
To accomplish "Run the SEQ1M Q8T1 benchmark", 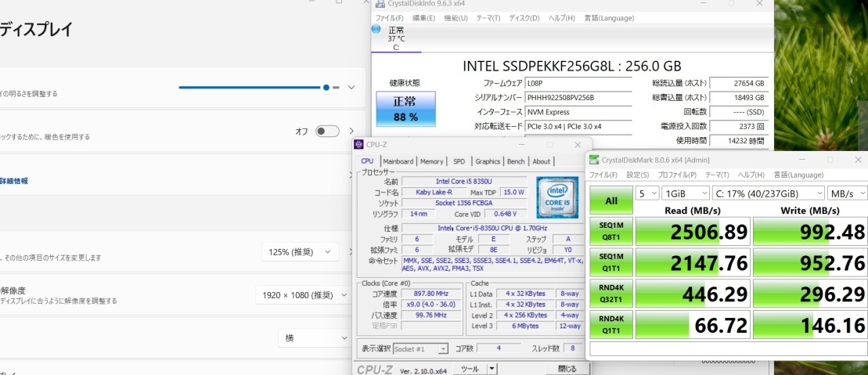I will coord(611,231).
